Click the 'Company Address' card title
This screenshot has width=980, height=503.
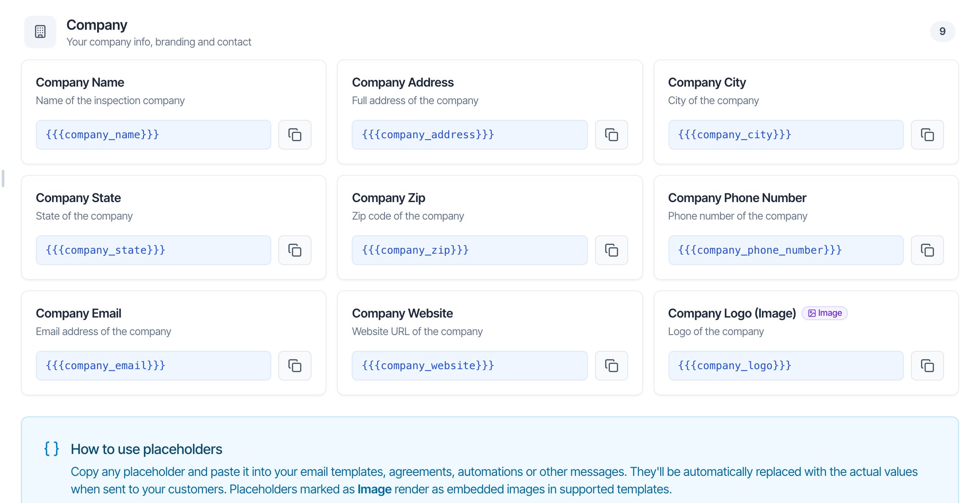tap(402, 82)
